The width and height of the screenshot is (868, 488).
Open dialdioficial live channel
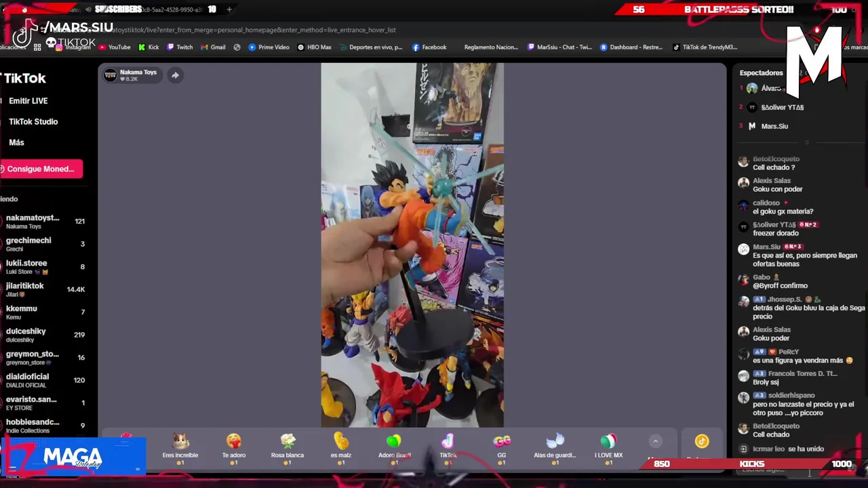[45, 380]
